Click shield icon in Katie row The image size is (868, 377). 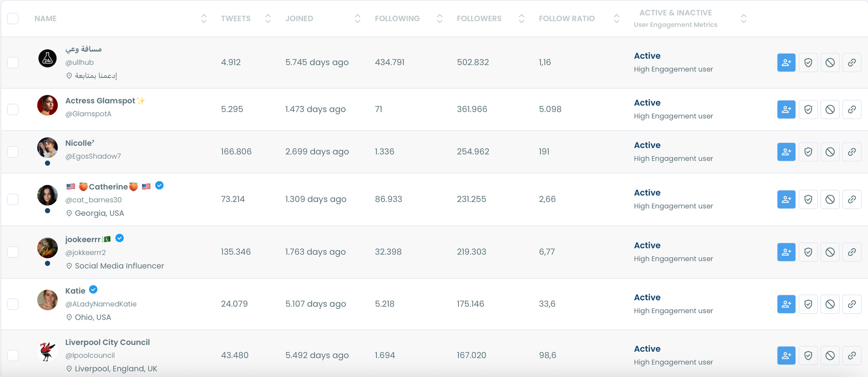808,304
